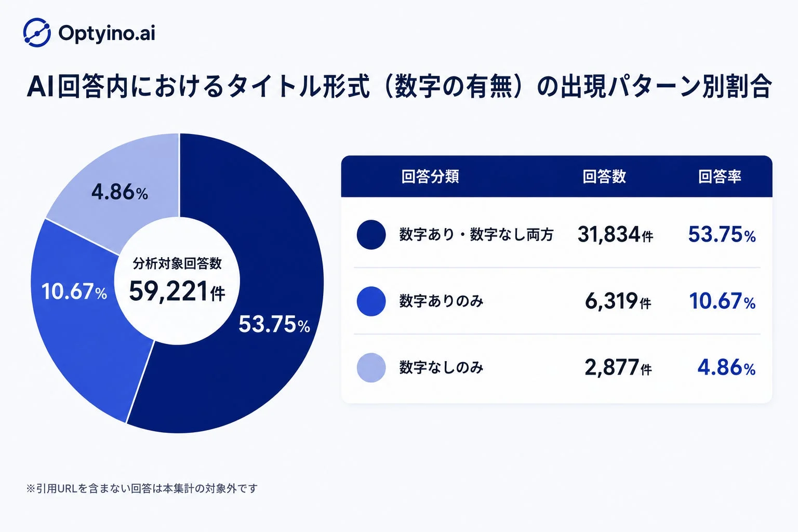Click the medium blue legend circle
This screenshot has width=798, height=532.
point(371,301)
